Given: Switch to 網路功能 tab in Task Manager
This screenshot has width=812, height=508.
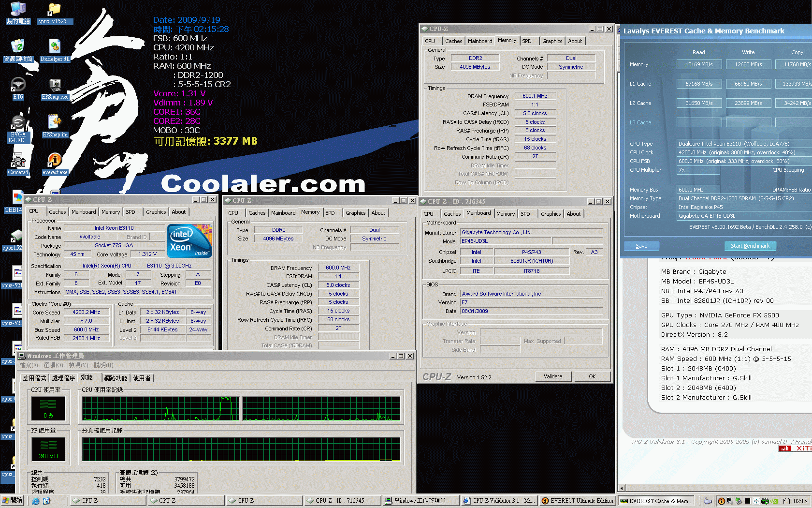Looking at the screenshot, I should coord(116,378).
